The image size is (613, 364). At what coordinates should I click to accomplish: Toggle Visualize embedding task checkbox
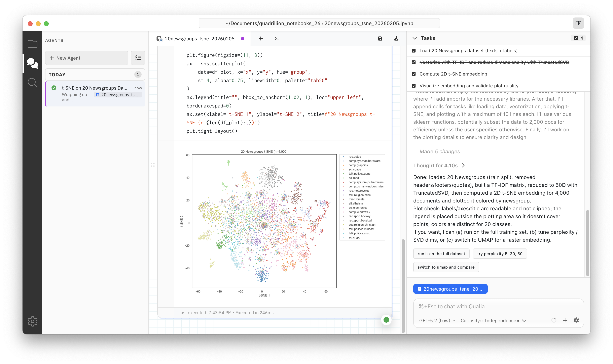point(414,86)
